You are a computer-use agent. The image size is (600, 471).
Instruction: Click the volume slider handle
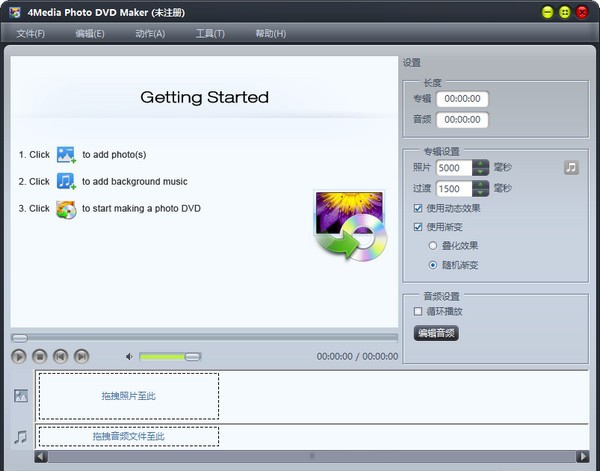tap(192, 357)
